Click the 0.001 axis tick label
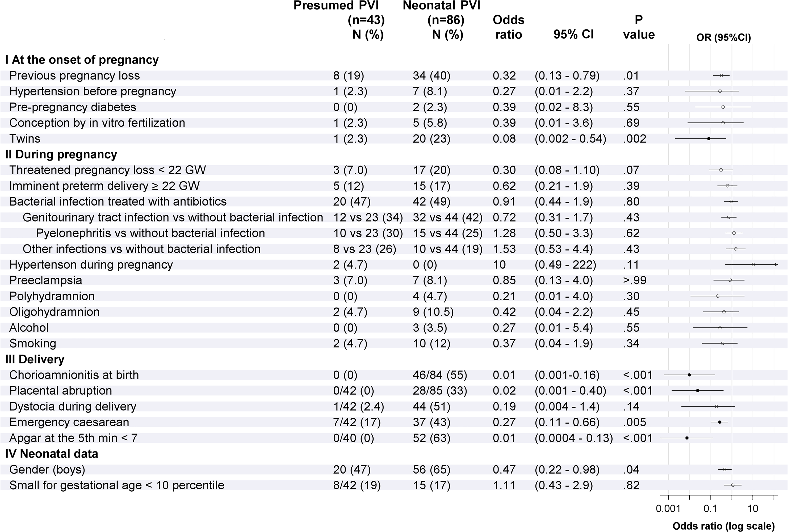 tap(668, 509)
